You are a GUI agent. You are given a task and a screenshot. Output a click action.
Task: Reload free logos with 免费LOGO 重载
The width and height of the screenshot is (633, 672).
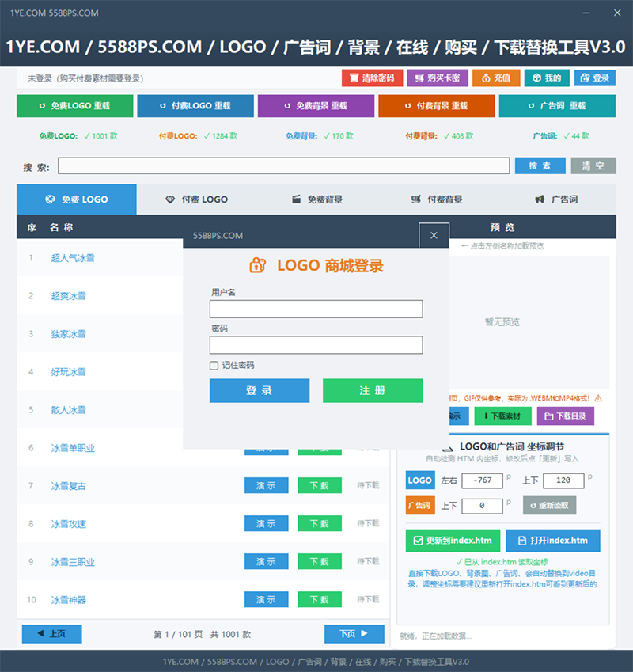click(x=75, y=106)
